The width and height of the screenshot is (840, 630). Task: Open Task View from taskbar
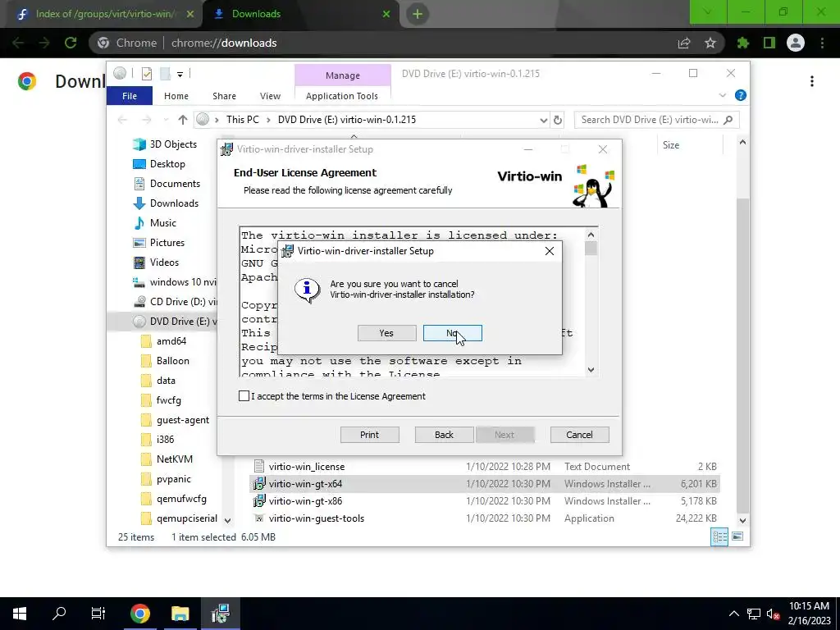click(x=98, y=614)
